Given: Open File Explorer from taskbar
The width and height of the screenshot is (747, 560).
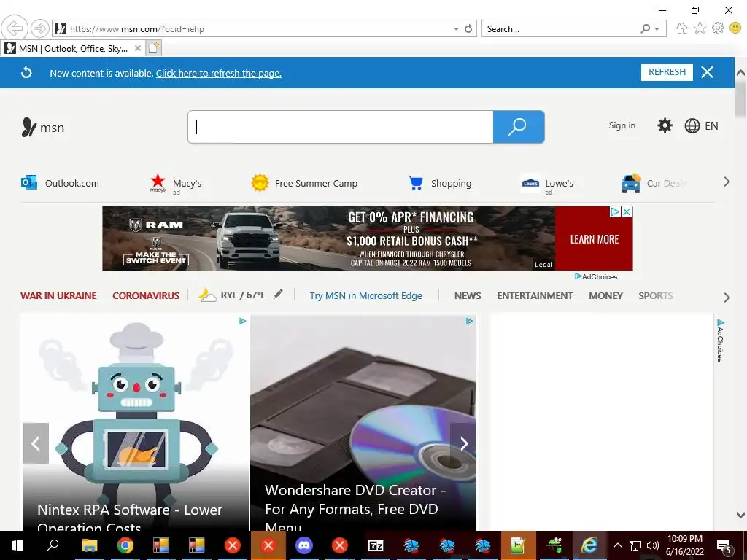Looking at the screenshot, I should [89, 545].
